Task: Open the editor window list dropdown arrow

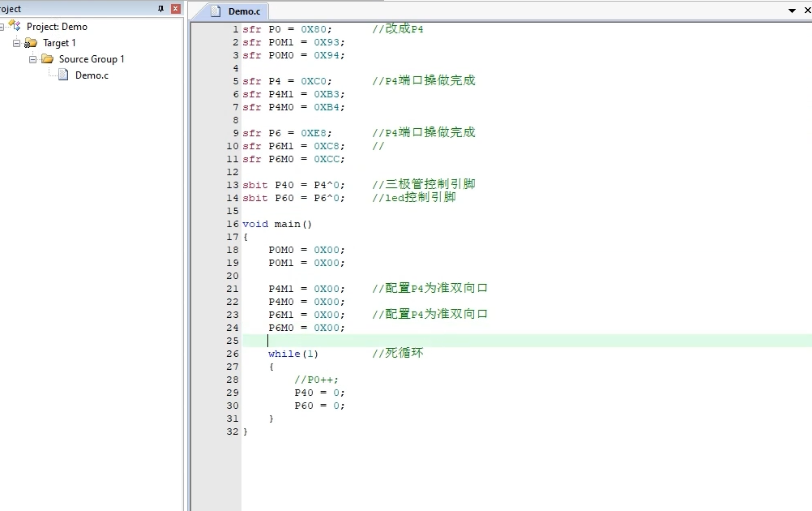Action: click(793, 11)
